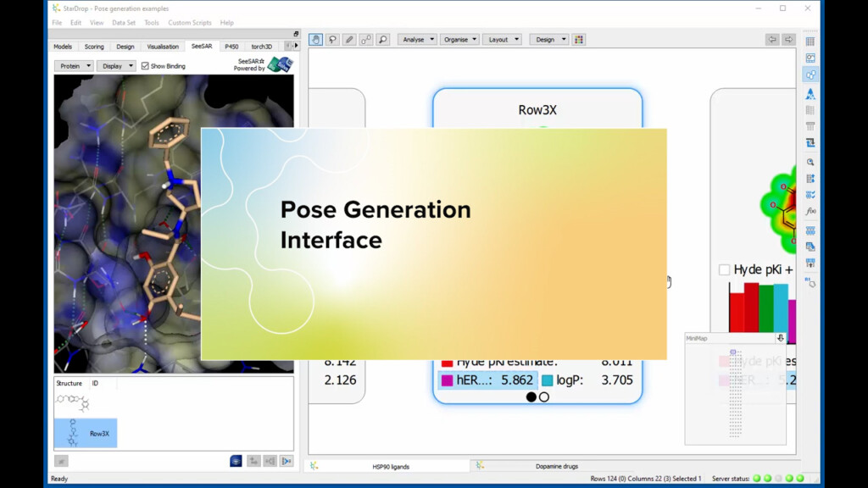
Task: Switch to the SeeSAR tab
Action: (x=203, y=47)
